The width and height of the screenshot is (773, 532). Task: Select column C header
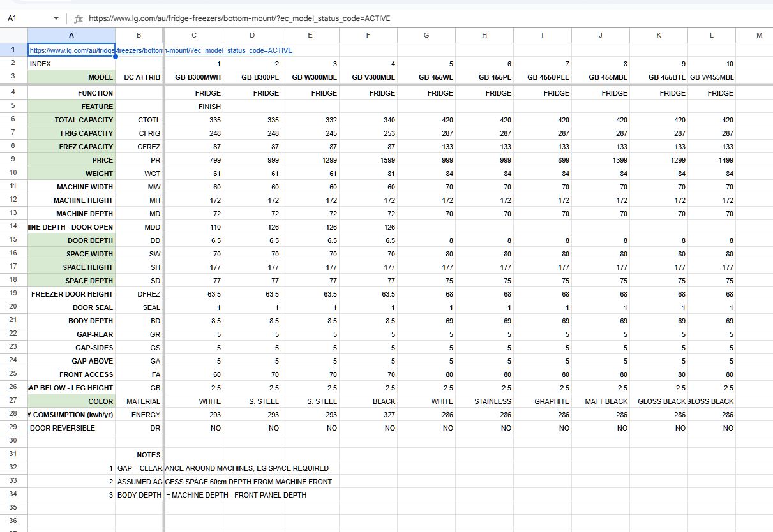tap(194, 35)
